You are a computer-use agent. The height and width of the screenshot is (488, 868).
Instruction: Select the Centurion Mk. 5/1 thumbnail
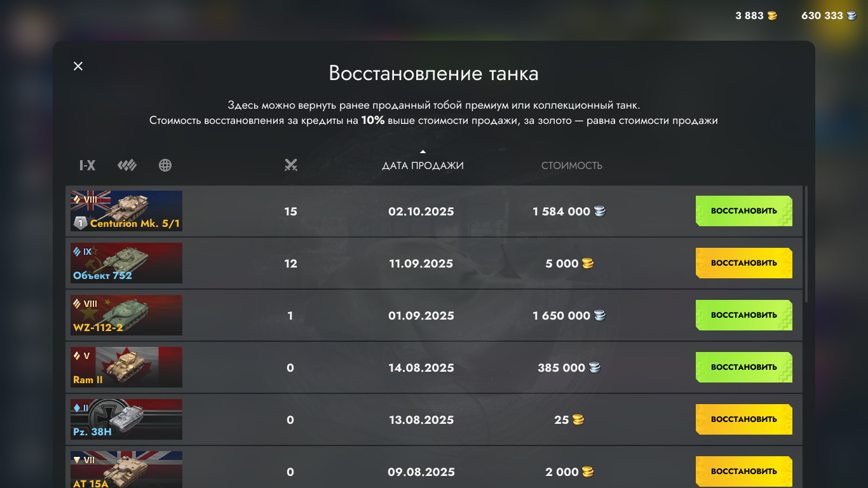(x=126, y=211)
